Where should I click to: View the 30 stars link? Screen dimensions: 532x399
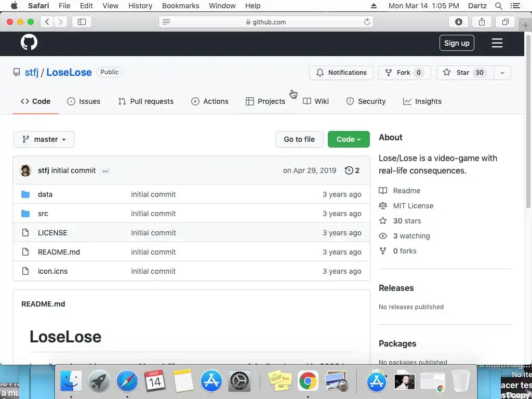tap(407, 221)
